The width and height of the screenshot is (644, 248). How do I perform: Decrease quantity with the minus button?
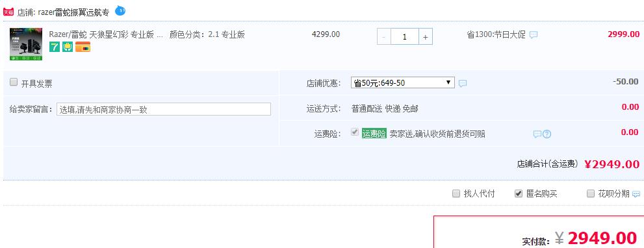pyautogui.click(x=384, y=36)
